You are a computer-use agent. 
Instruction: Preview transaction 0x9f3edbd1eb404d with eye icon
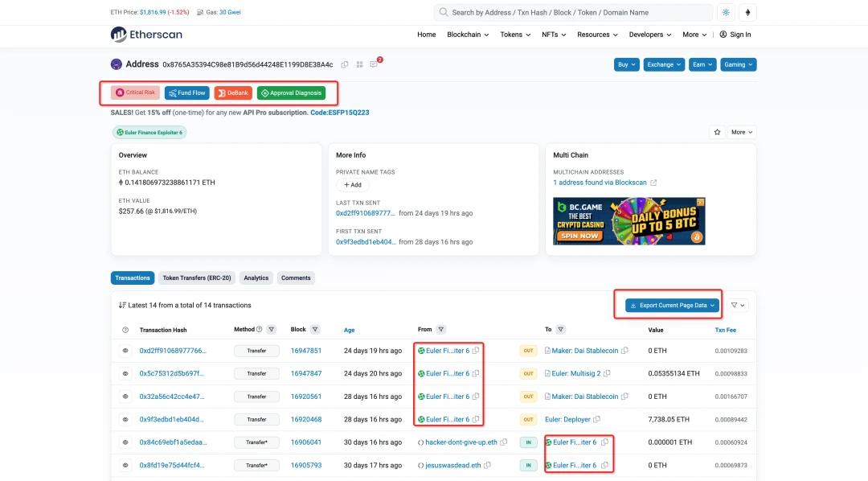point(125,419)
